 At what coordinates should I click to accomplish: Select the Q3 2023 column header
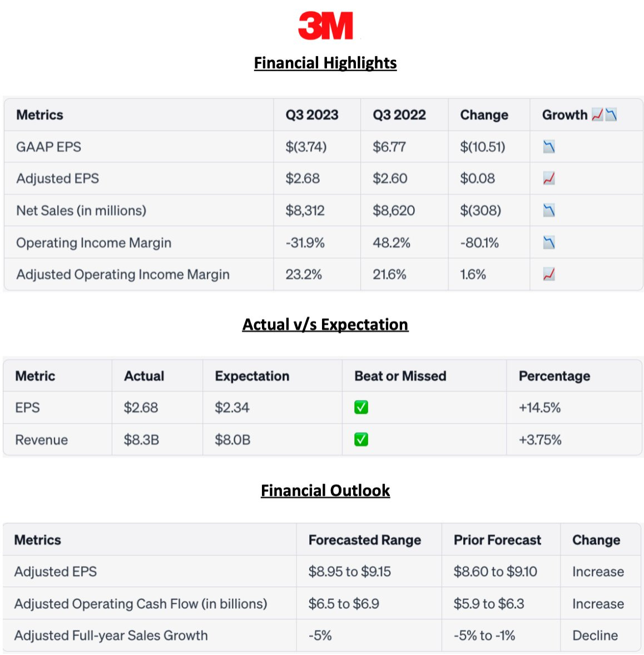coord(312,115)
